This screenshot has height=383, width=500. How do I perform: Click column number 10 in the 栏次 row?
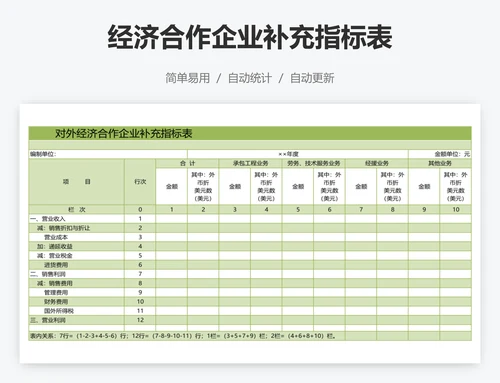(x=455, y=209)
